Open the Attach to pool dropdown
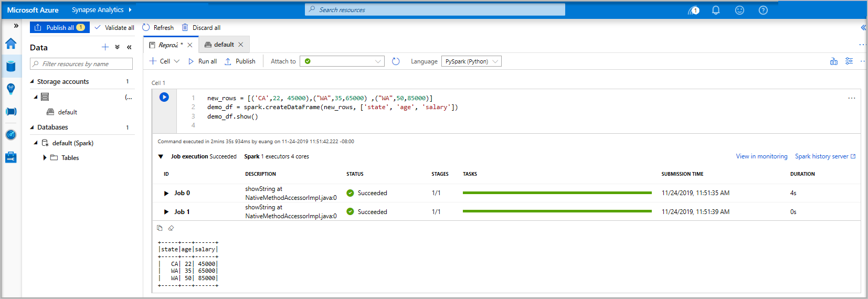This screenshot has width=868, height=299. pos(342,61)
